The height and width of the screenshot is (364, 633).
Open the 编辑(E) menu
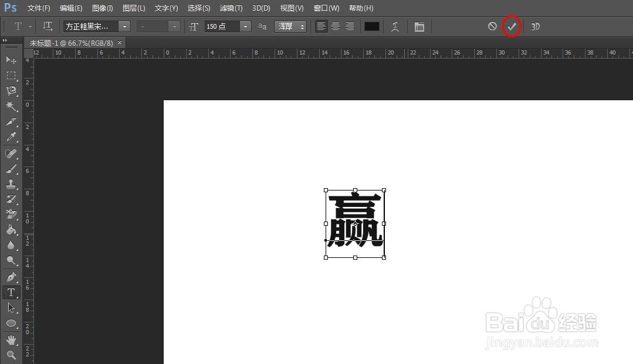point(71,8)
